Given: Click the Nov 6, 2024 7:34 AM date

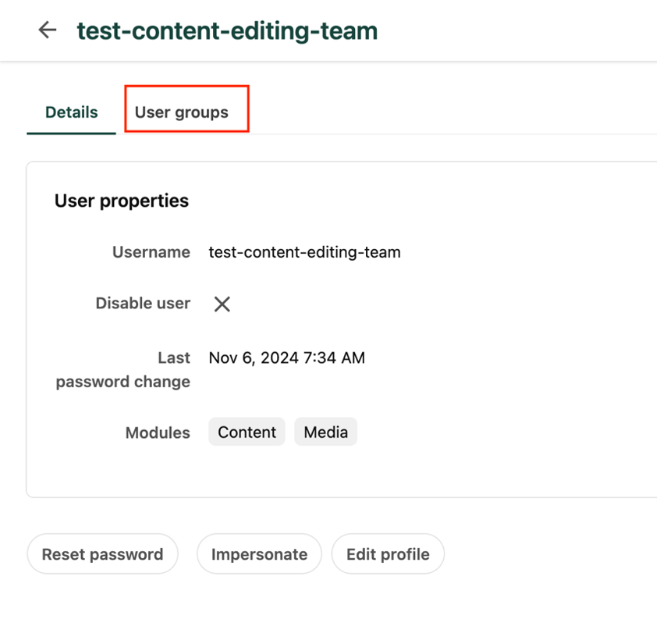Looking at the screenshot, I should pos(286,358).
